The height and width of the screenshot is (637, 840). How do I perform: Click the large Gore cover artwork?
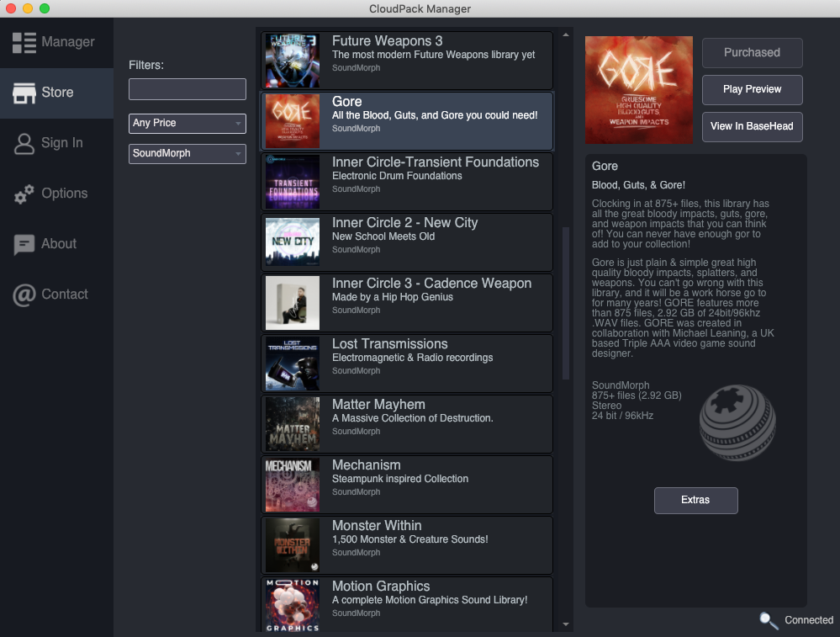638,90
